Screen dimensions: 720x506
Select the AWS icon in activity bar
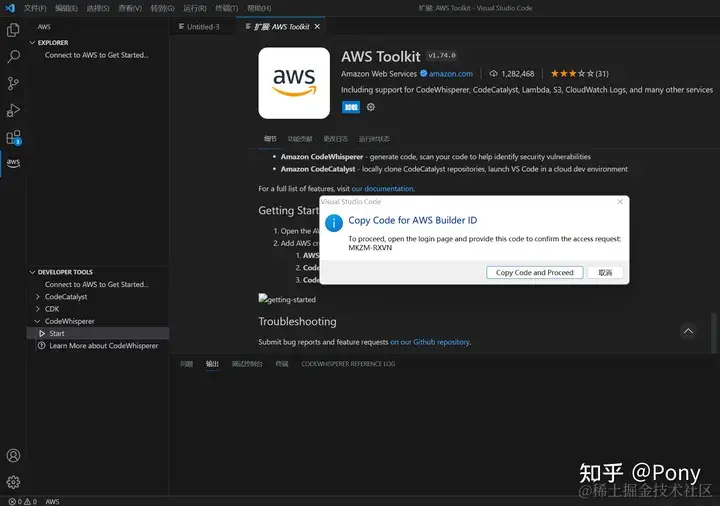[x=13, y=163]
